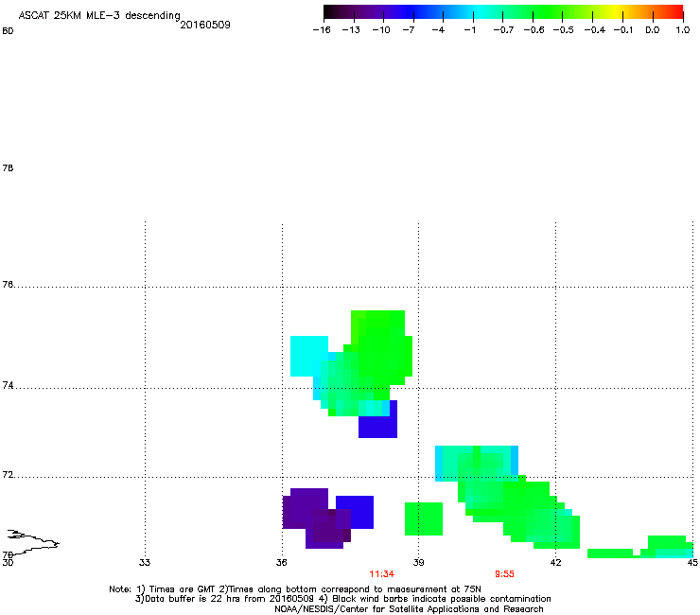This screenshot has height=615, width=700.
Task: Click the longitude axis label 39
Action: tap(418, 562)
